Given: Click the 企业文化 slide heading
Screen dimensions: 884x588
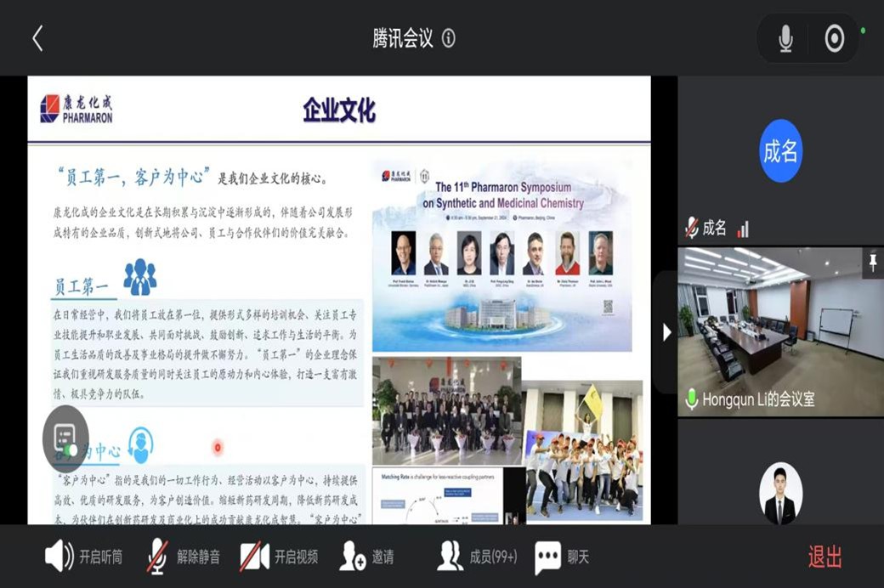Looking at the screenshot, I should 339,110.
